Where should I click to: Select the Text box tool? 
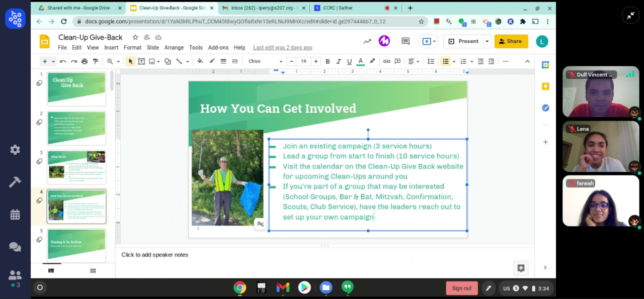point(141,61)
